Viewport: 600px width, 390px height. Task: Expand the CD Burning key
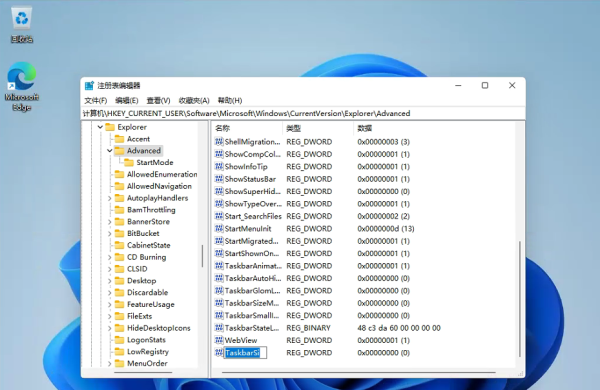[110, 257]
